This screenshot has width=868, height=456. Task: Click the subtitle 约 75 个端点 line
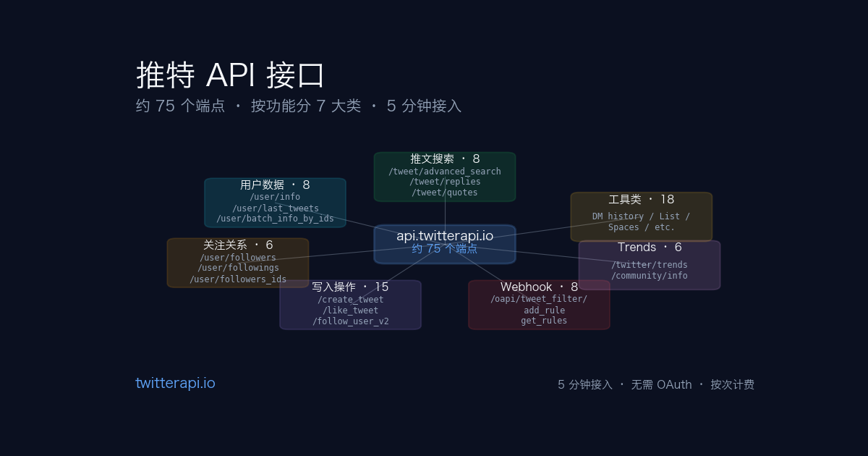click(299, 106)
